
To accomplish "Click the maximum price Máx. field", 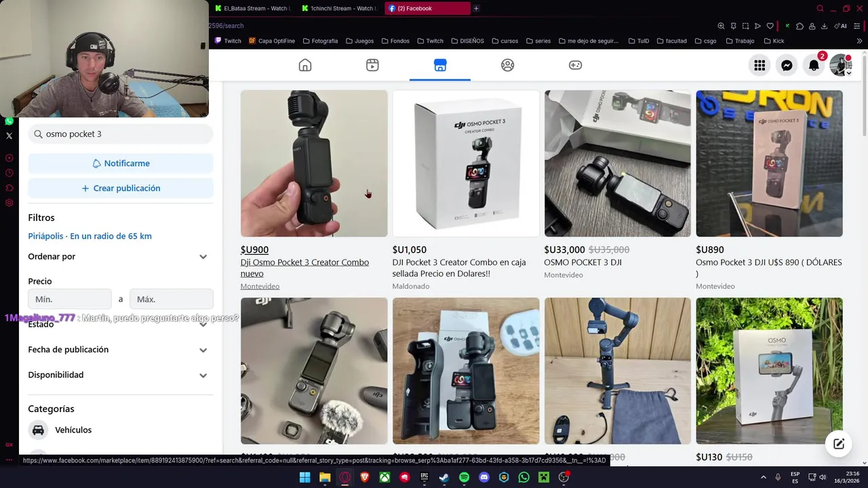I will (172, 299).
